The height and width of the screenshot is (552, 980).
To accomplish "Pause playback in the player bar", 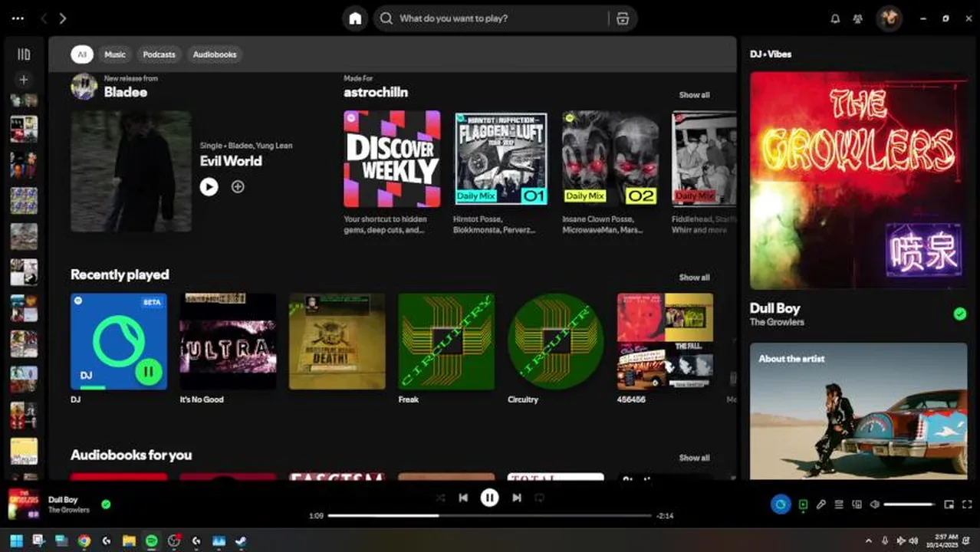I will click(x=489, y=498).
